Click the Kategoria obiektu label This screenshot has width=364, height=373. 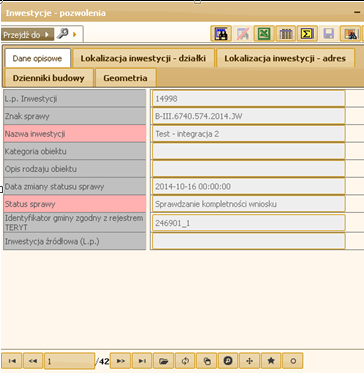75,151
